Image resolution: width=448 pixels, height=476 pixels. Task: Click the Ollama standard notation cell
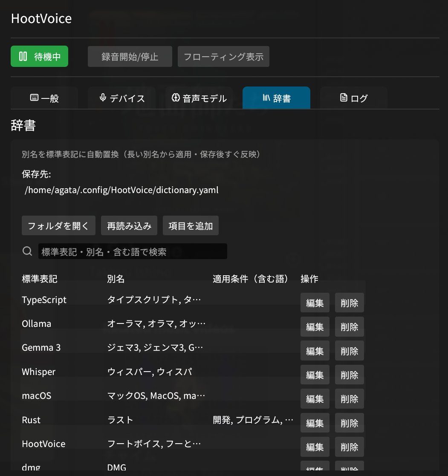pos(37,323)
